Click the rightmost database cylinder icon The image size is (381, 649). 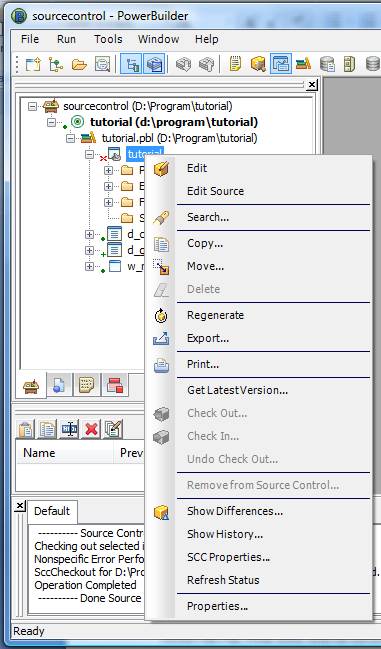pyautogui.click(x=373, y=64)
